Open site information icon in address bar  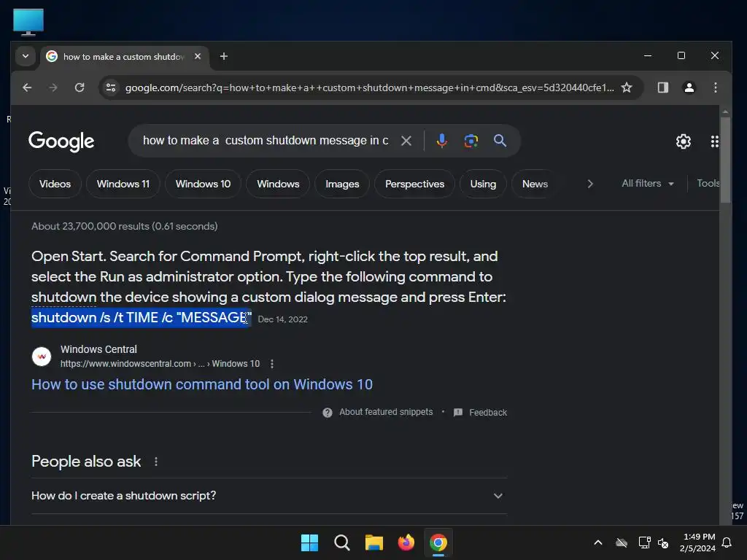coord(111,87)
